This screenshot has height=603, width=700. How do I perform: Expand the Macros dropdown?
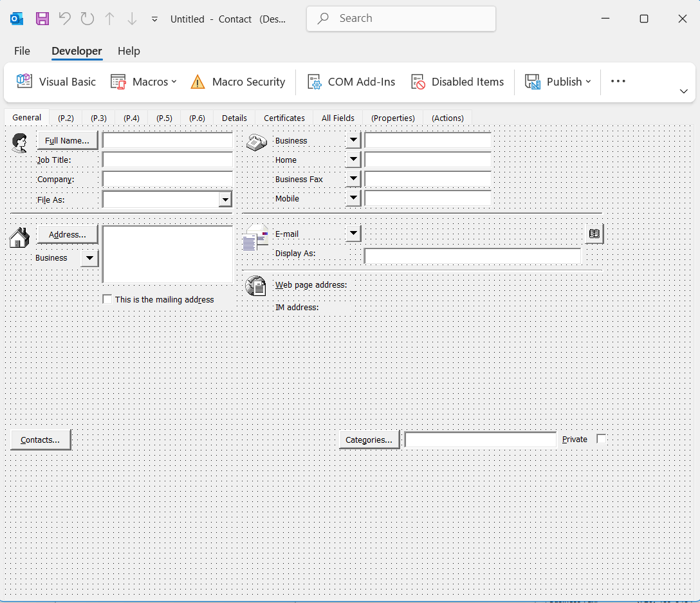145,82
